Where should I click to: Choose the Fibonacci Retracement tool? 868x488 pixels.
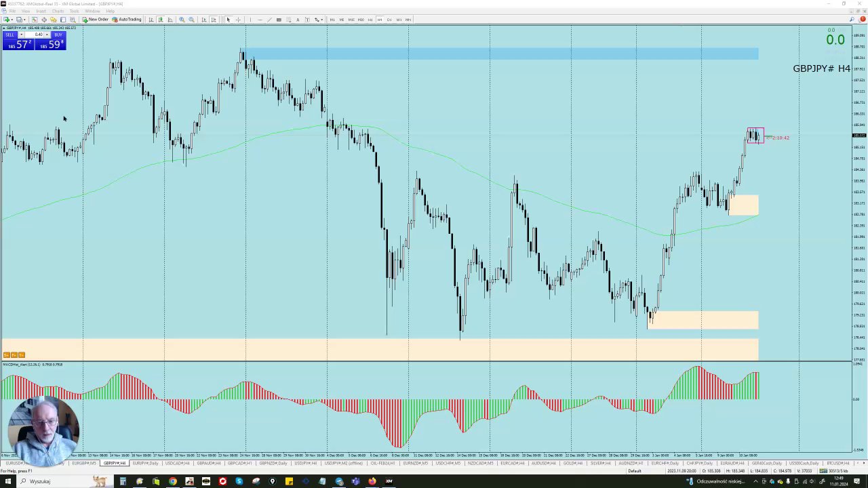(288, 20)
